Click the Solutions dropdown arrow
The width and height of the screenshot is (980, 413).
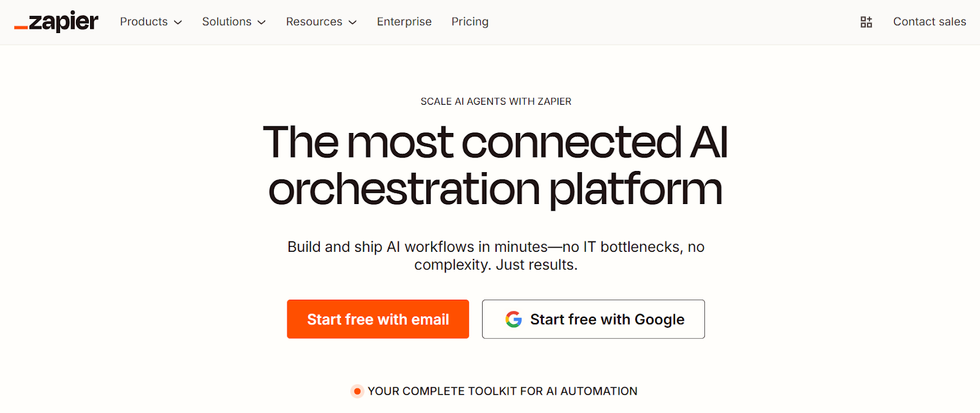[x=262, y=22]
